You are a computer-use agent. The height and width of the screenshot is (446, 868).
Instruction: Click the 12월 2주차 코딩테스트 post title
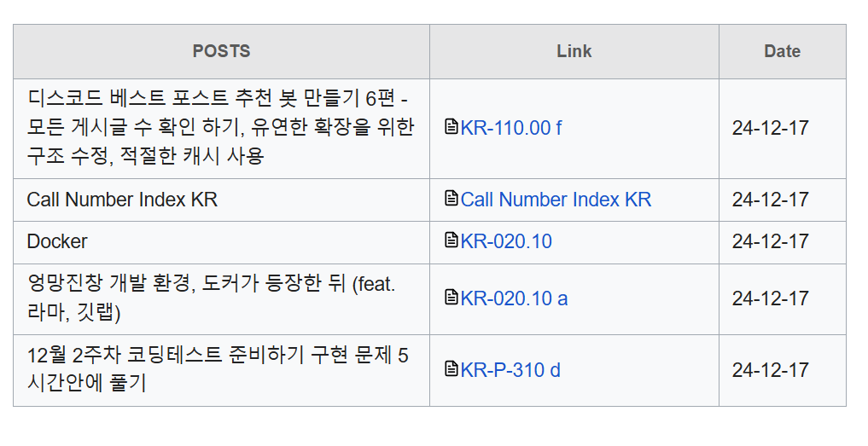pos(218,369)
